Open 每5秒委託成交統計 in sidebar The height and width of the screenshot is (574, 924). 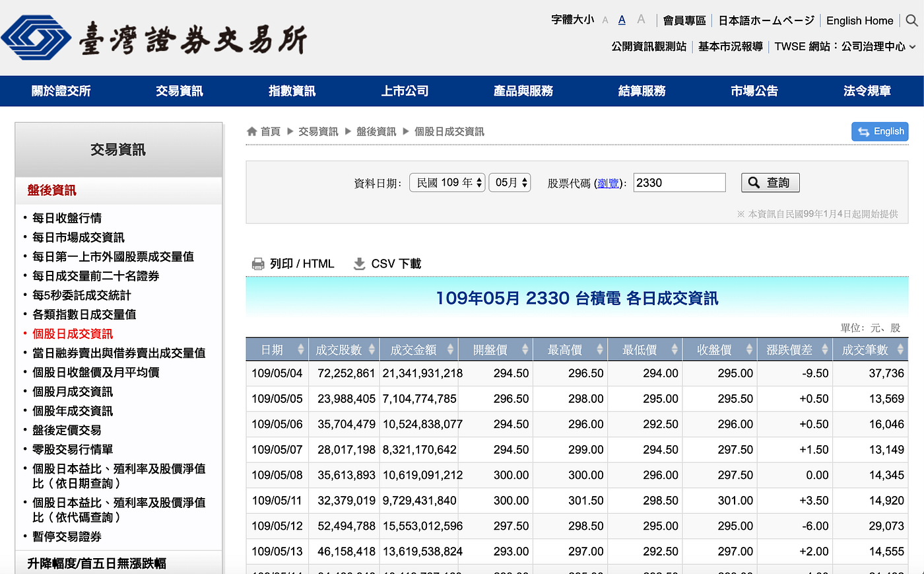82,295
